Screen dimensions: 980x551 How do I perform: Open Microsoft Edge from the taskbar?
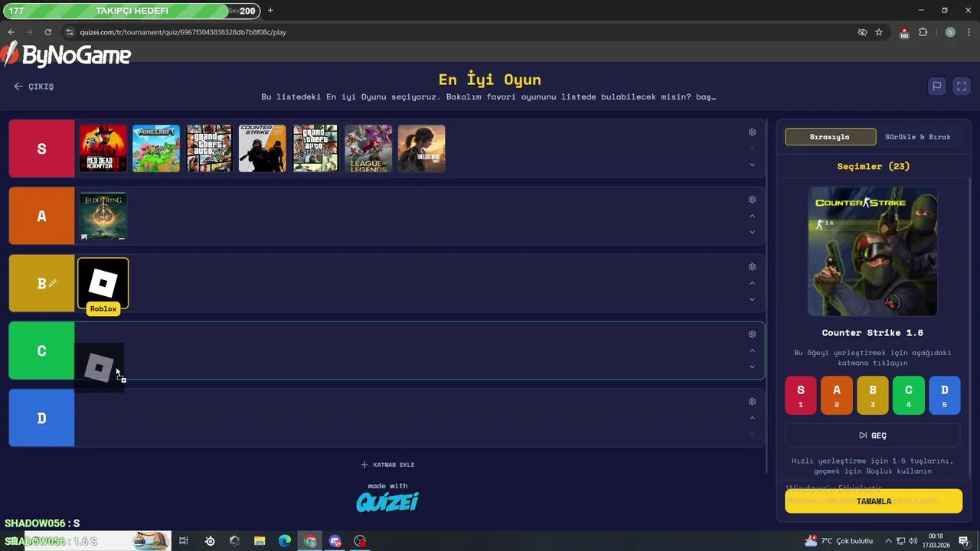click(285, 541)
